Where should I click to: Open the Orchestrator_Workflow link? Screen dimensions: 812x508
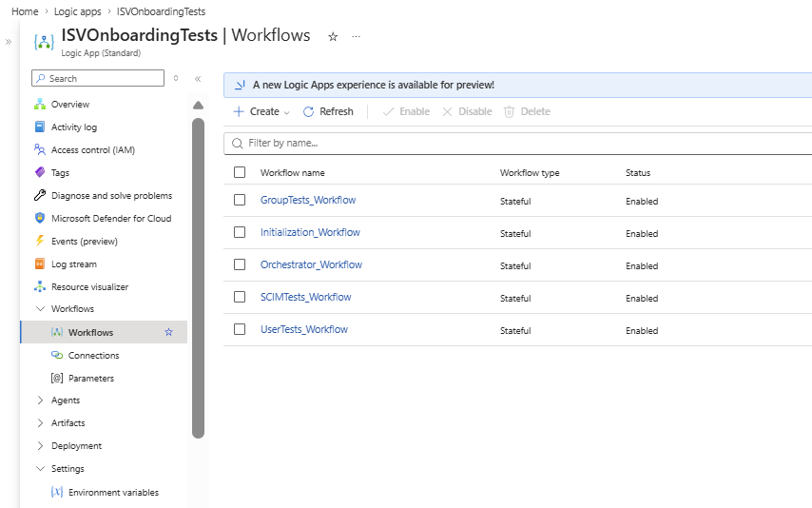point(311,264)
